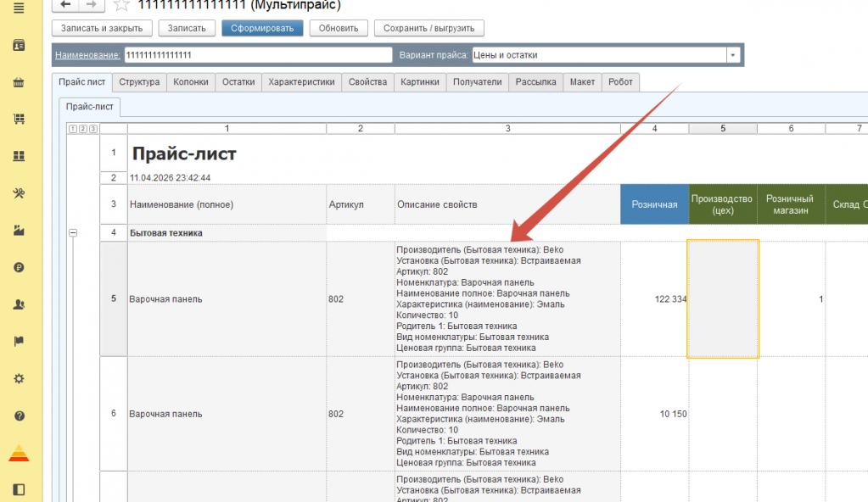Select spreadsheet column header 2
This screenshot has width=868, height=502.
click(361, 128)
